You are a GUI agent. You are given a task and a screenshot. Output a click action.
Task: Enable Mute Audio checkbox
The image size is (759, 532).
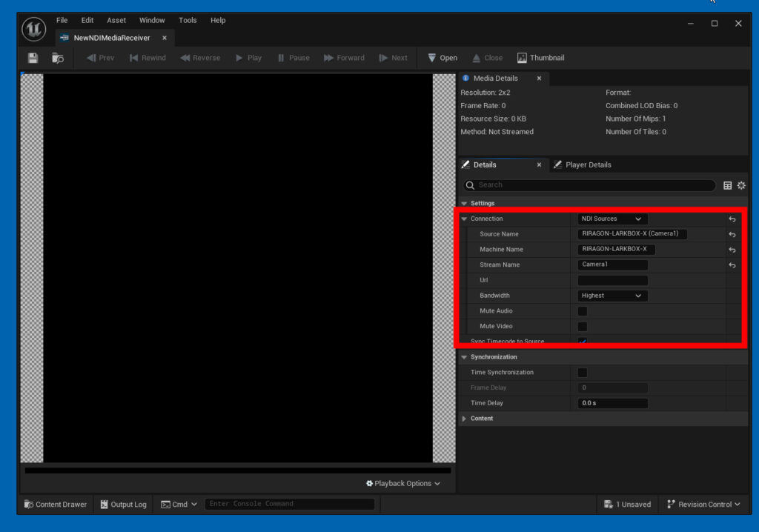click(x=582, y=310)
